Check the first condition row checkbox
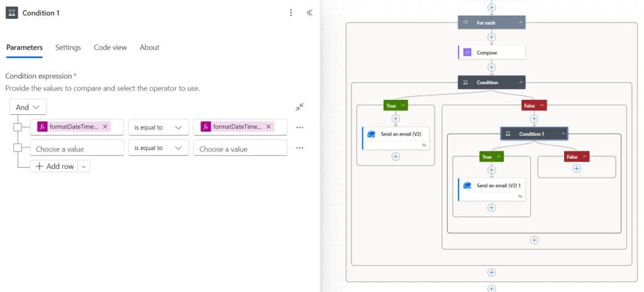644x292 pixels. pos(18,127)
